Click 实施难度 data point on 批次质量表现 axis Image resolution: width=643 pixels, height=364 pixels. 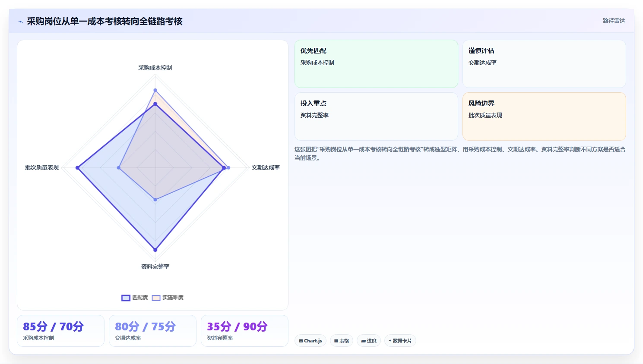click(119, 168)
